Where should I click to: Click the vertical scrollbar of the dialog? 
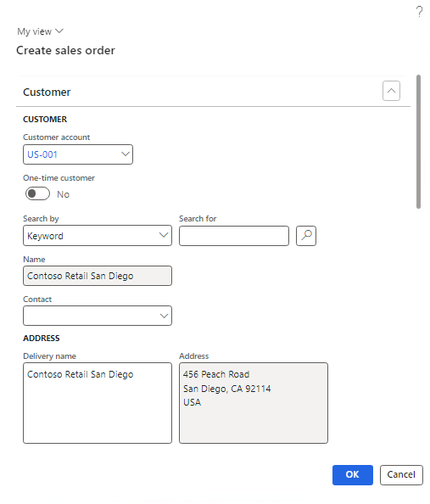tap(418, 142)
